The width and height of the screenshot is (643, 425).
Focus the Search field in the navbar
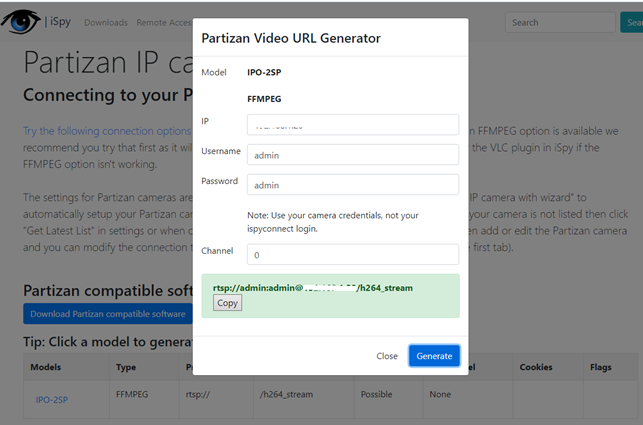point(560,23)
